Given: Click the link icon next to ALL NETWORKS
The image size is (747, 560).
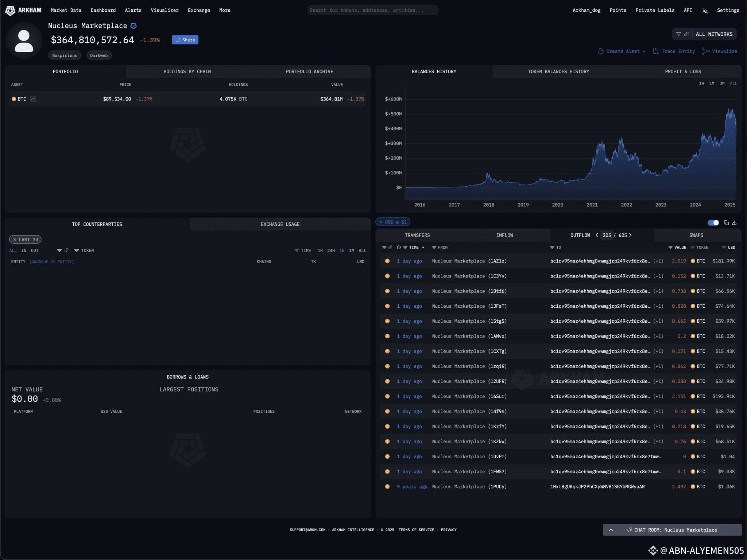Looking at the screenshot, I should point(686,34).
